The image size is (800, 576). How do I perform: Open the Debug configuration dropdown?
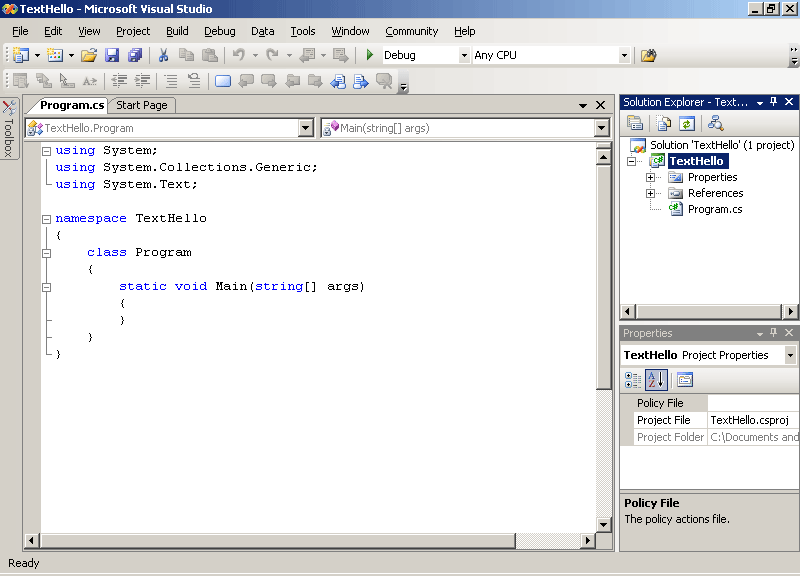[464, 56]
